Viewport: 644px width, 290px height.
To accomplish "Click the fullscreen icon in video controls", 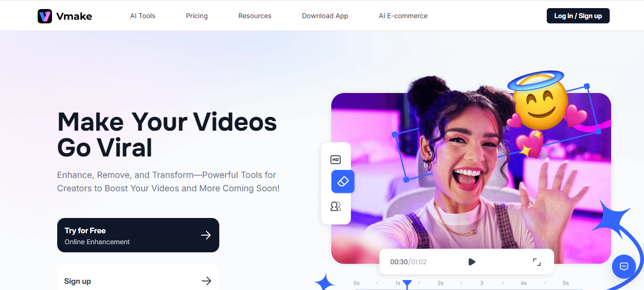I will click(537, 262).
